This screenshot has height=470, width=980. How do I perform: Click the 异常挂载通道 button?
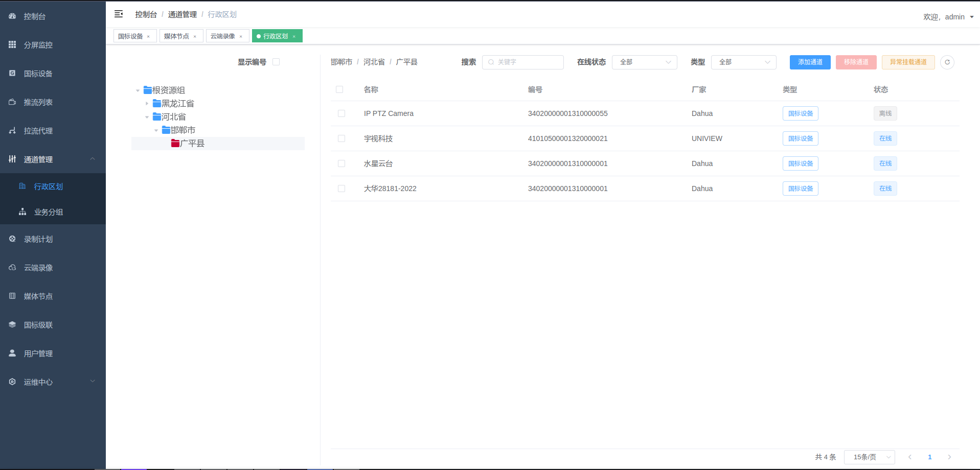point(908,62)
